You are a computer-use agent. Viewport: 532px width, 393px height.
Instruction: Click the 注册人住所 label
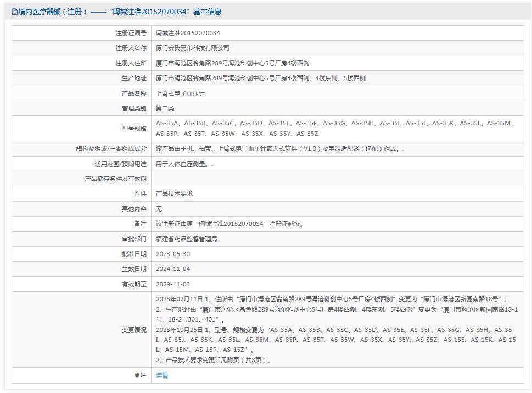click(131, 63)
